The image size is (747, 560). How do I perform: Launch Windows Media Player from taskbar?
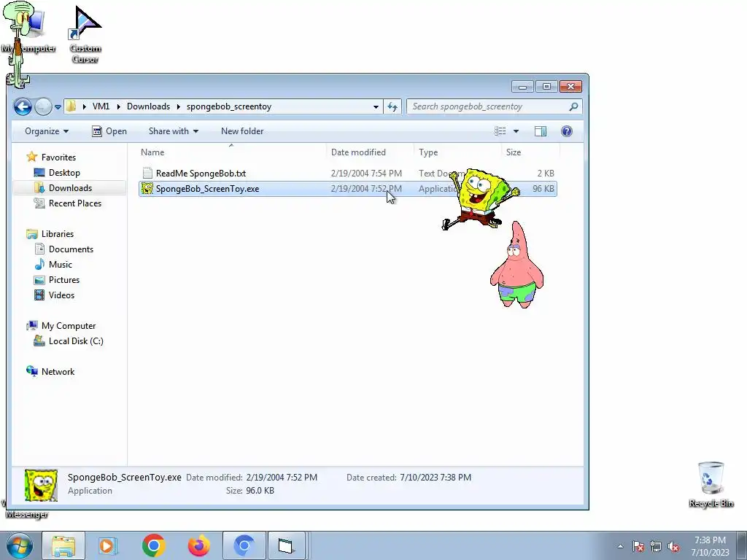click(x=108, y=545)
